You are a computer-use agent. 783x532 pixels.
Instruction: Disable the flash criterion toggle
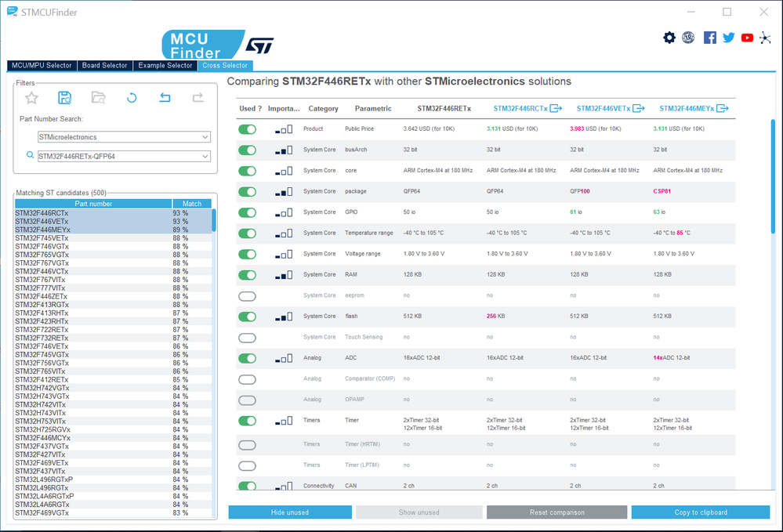247,317
